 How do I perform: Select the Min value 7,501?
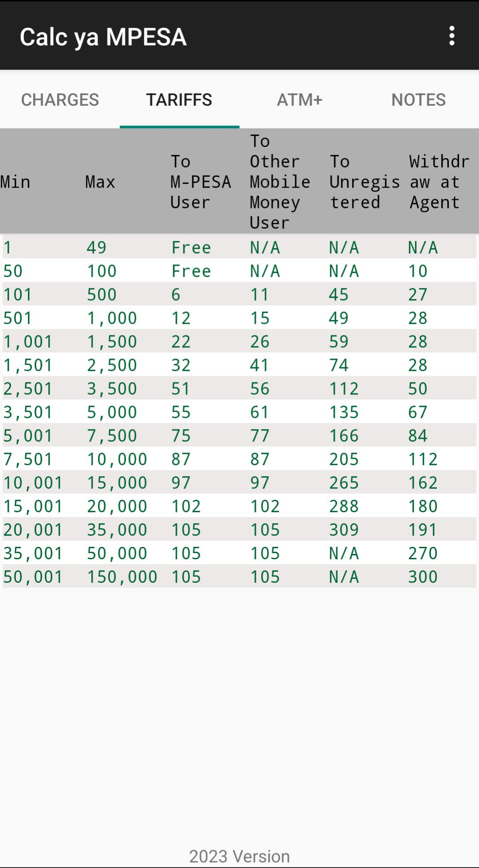pyautogui.click(x=28, y=459)
